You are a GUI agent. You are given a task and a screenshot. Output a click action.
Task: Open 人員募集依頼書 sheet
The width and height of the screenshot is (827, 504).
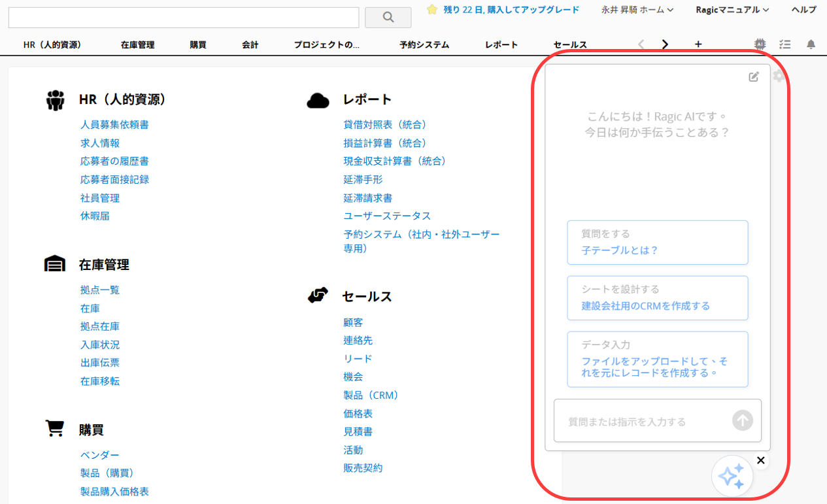(x=114, y=124)
